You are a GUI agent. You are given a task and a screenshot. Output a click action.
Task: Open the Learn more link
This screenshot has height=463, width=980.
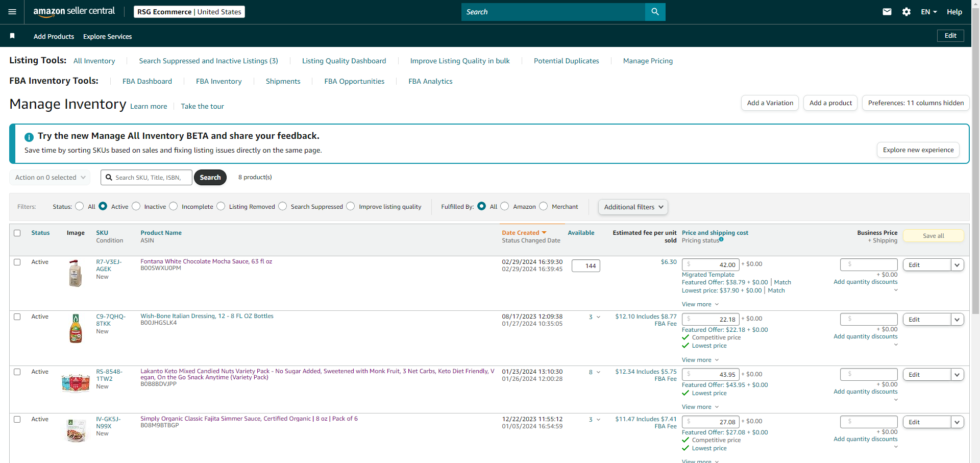(149, 106)
